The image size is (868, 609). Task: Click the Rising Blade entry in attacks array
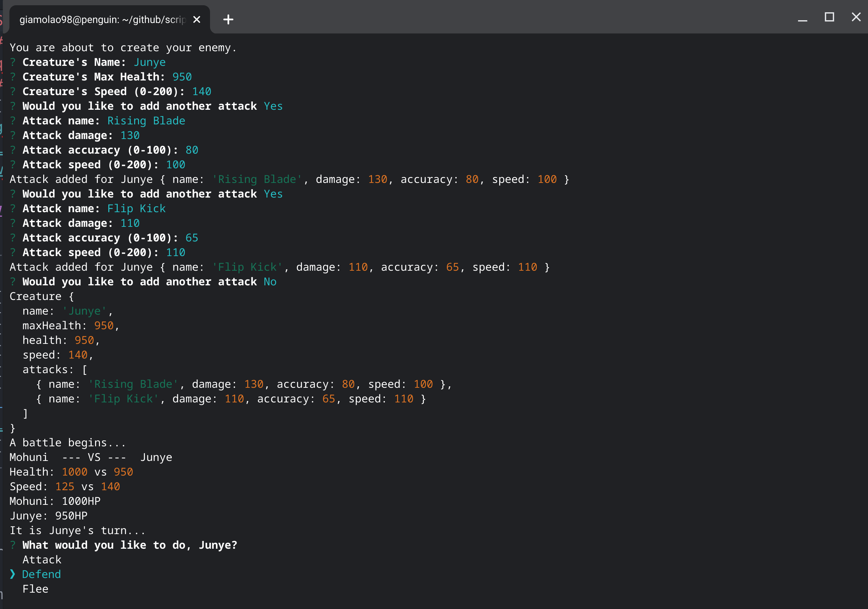pyautogui.click(x=244, y=384)
